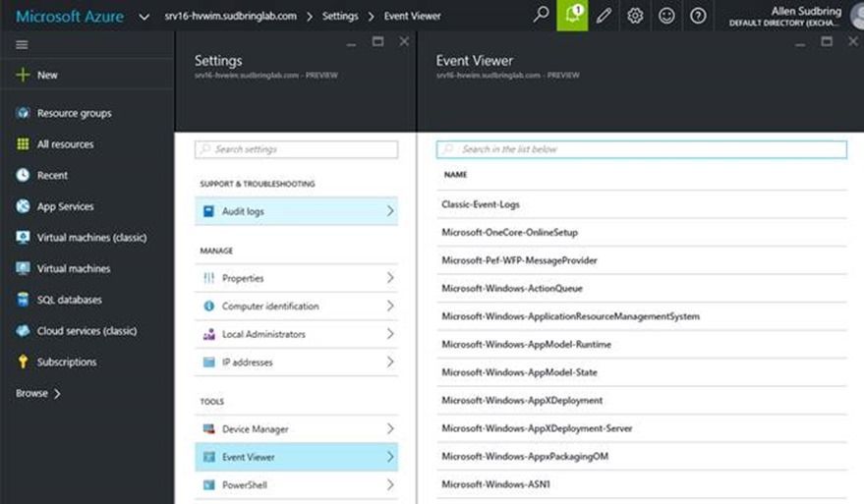Screen dimensions: 864x504
Task: Open the help question mark icon
Action: [x=698, y=16]
